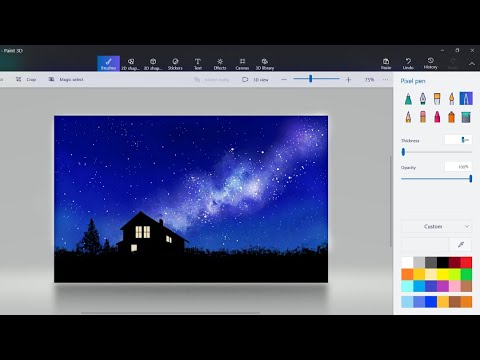Choose the purple color swatch
This screenshot has width=480, height=360.
[x=442, y=286]
